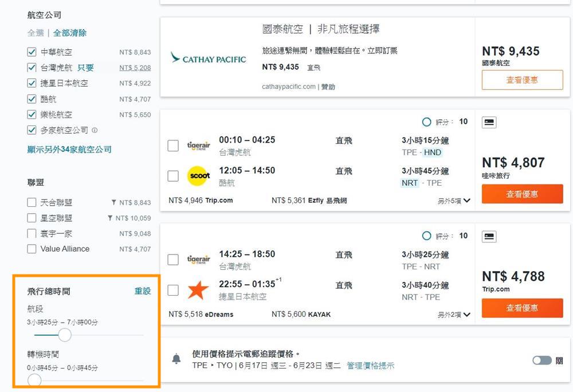Check 天合聯盟 alliance filter
Image resolution: width=573 pixels, height=392 pixels.
click(x=32, y=202)
